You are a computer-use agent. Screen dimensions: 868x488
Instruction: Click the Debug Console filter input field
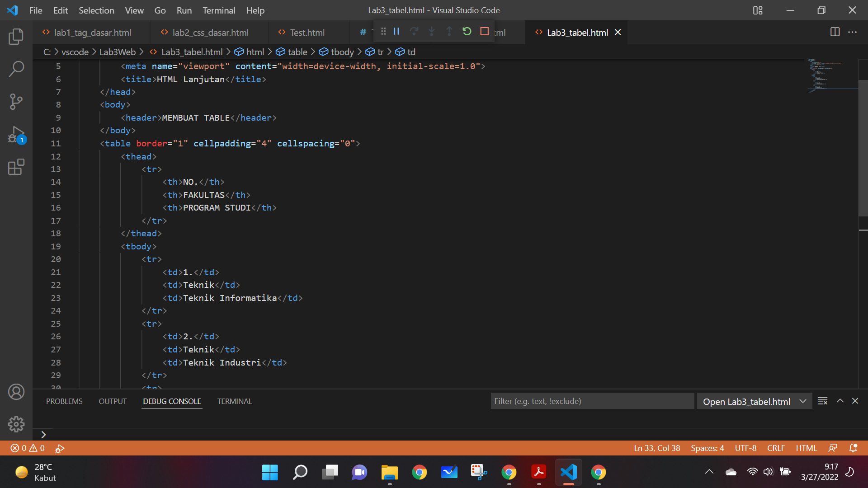(x=592, y=401)
